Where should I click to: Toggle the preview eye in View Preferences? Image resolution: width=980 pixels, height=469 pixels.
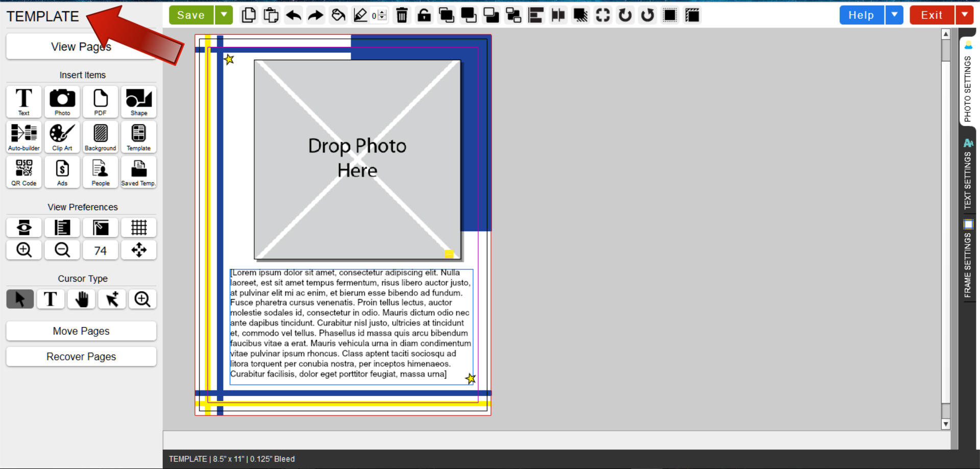tap(24, 228)
